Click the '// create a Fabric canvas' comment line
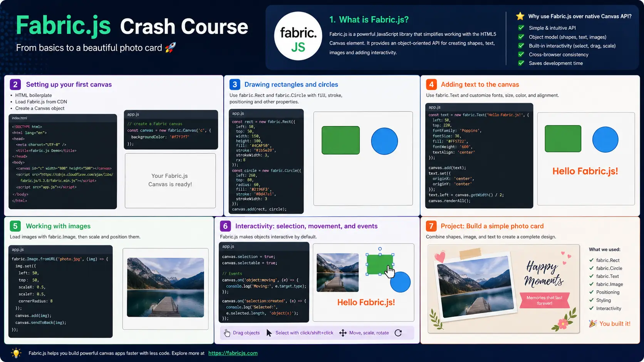 coord(155,124)
